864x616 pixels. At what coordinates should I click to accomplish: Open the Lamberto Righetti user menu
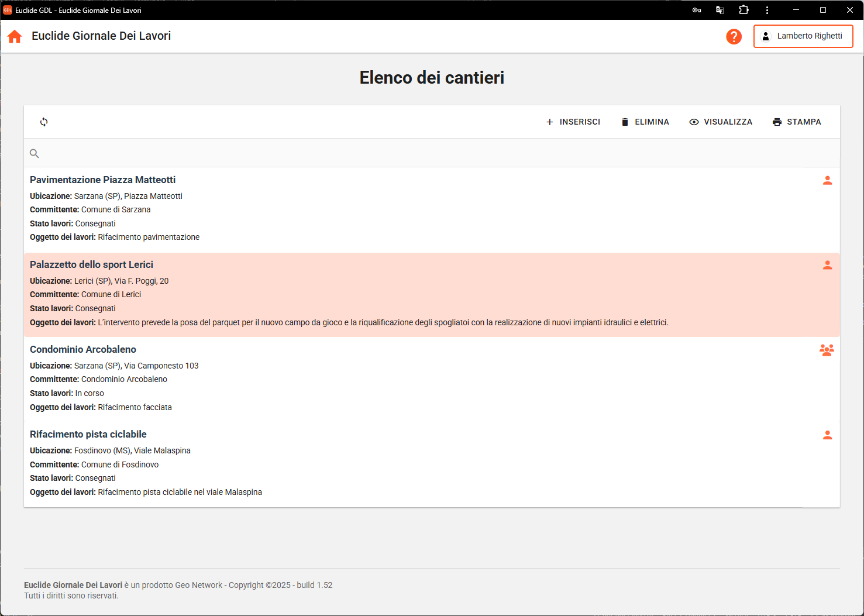803,36
